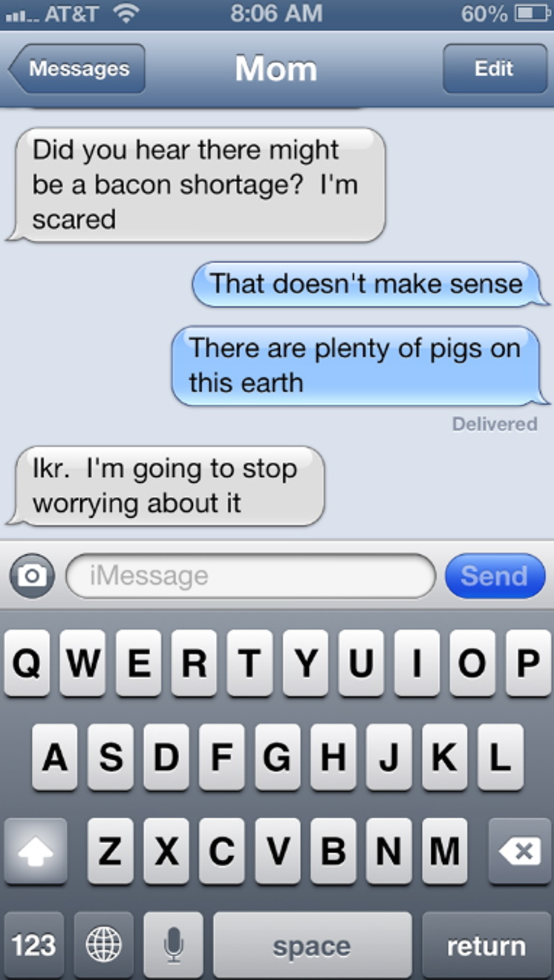Tap the Wi-Fi status icon
Screen dimensions: 554x980
pyautogui.click(x=126, y=13)
